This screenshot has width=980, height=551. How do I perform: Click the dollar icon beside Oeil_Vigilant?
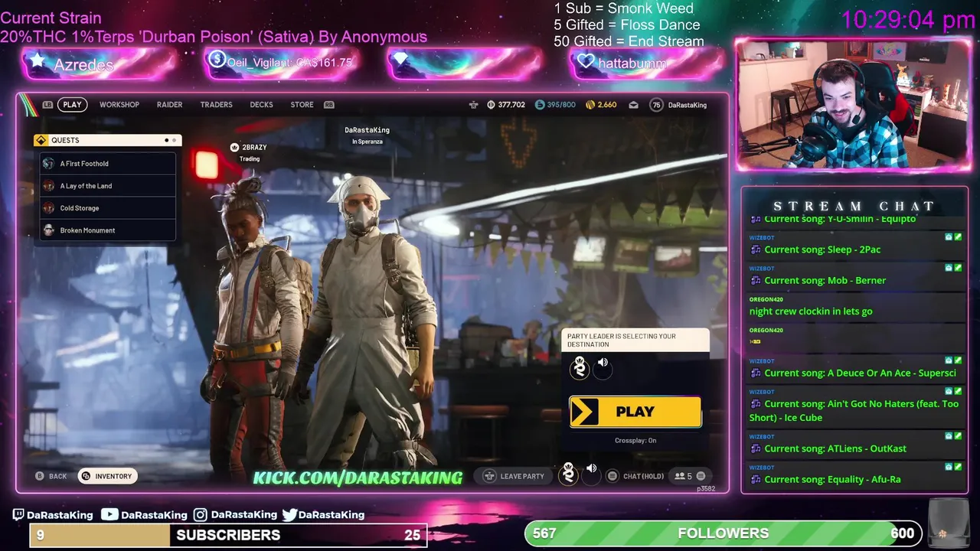pos(217,59)
